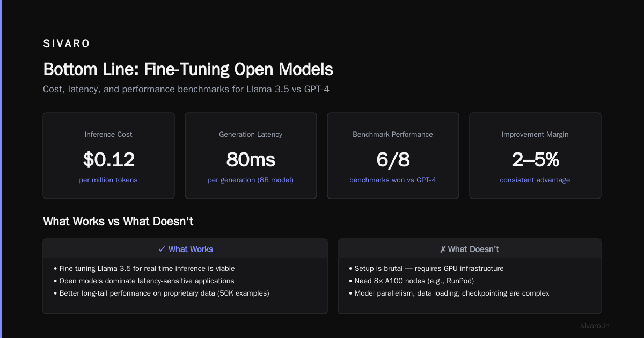The width and height of the screenshot is (644, 338).
Task: Click 'benchmarks won vs GPT-4' caption
Action: (x=393, y=180)
